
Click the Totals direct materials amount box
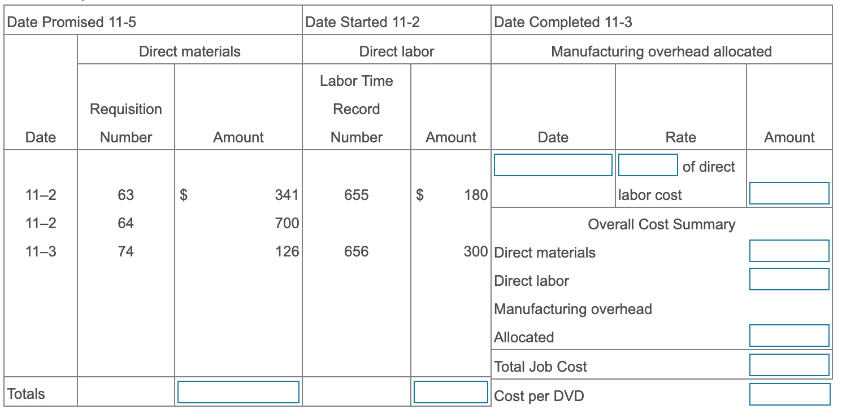pyautogui.click(x=238, y=392)
